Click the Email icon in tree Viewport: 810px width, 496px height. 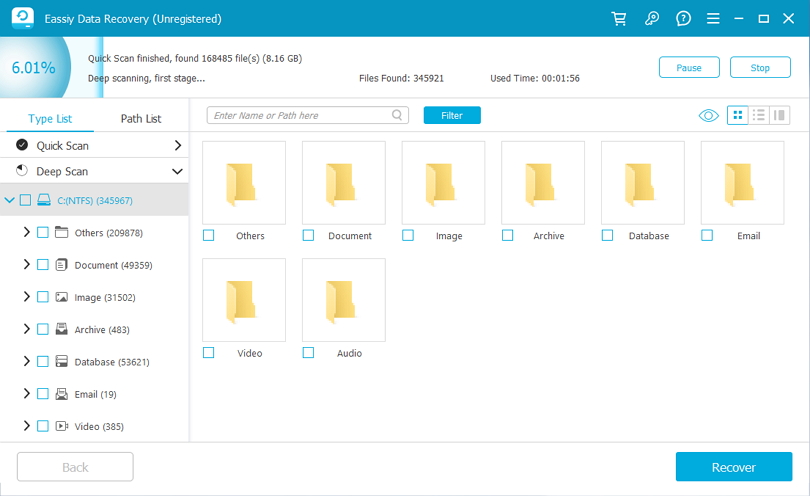[x=61, y=394]
